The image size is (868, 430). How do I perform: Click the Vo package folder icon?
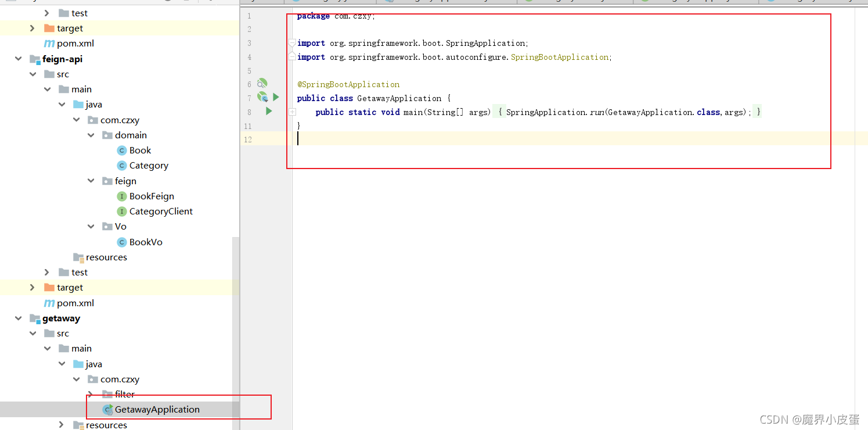pyautogui.click(x=107, y=227)
